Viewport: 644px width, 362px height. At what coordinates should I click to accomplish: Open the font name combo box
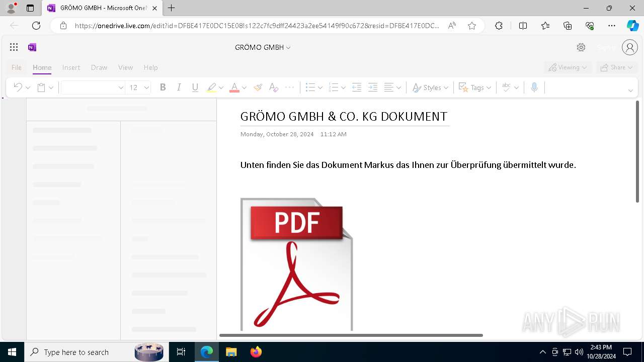coord(93,87)
